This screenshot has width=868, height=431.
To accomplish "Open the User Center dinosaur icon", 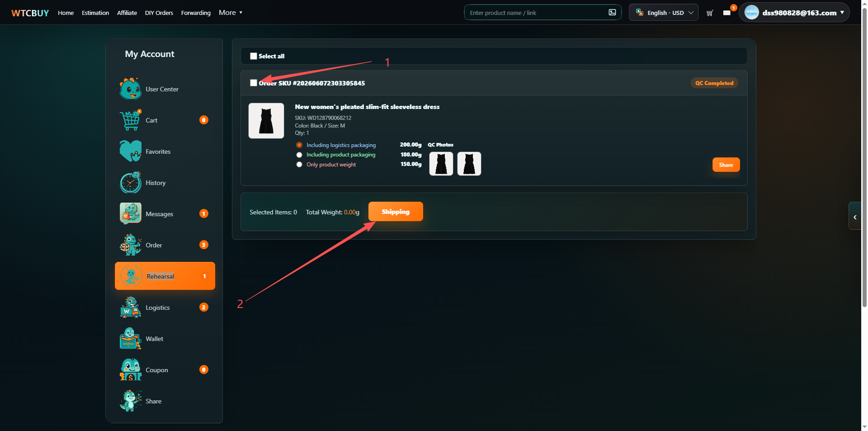I will point(130,89).
